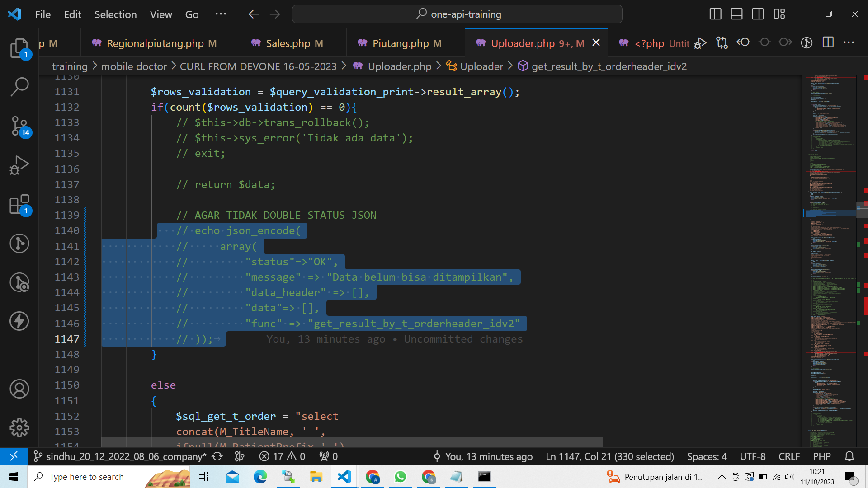Toggle the bottom Panel layout button
This screenshot has height=488, width=868.
[x=736, y=14]
